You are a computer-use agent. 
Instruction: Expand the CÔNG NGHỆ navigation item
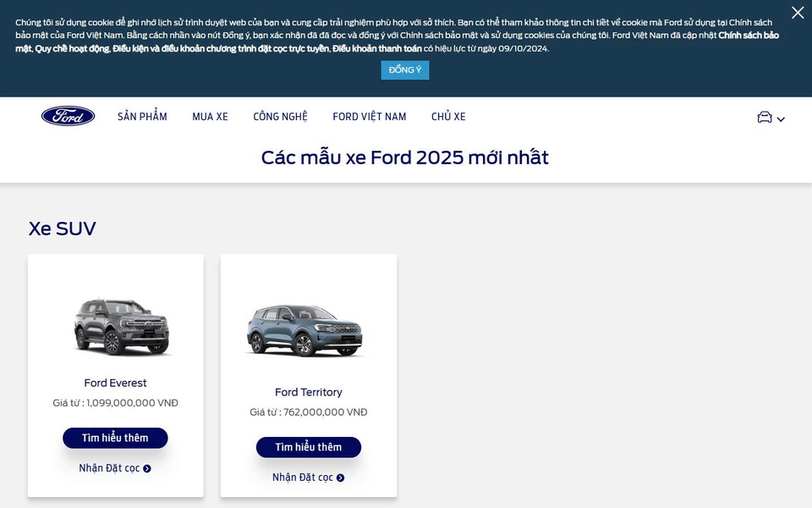click(x=280, y=117)
